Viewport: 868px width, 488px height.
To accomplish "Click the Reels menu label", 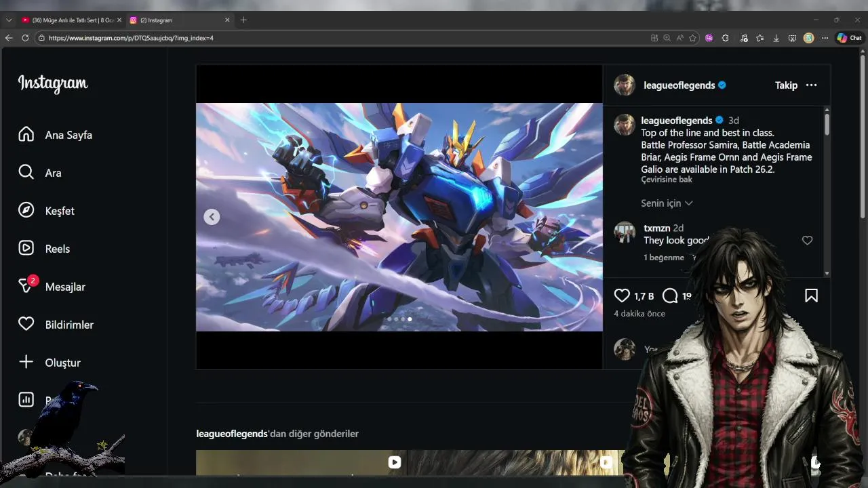I will pos(58,249).
